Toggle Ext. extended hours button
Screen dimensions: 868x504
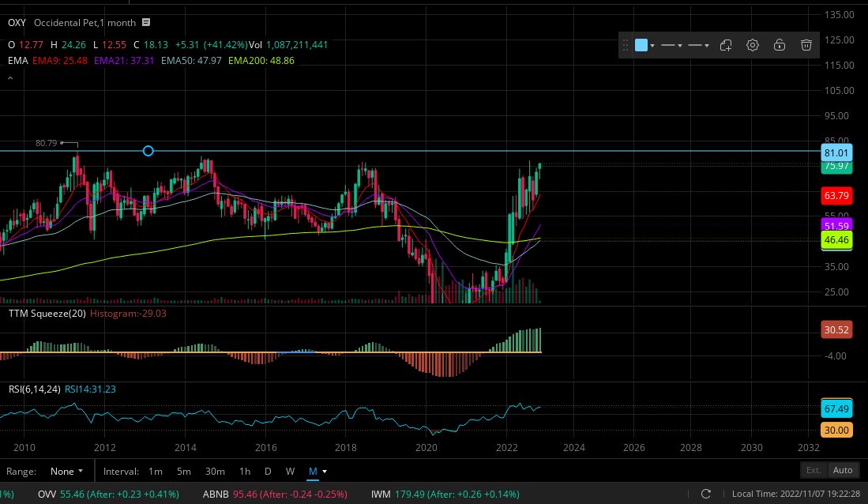click(814, 470)
